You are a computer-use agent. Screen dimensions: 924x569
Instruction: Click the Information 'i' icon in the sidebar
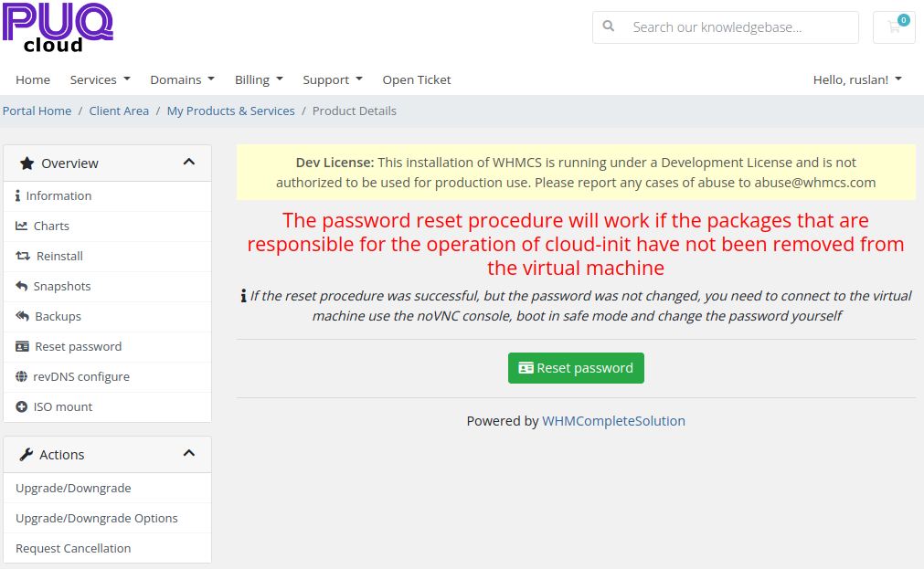[x=17, y=195]
